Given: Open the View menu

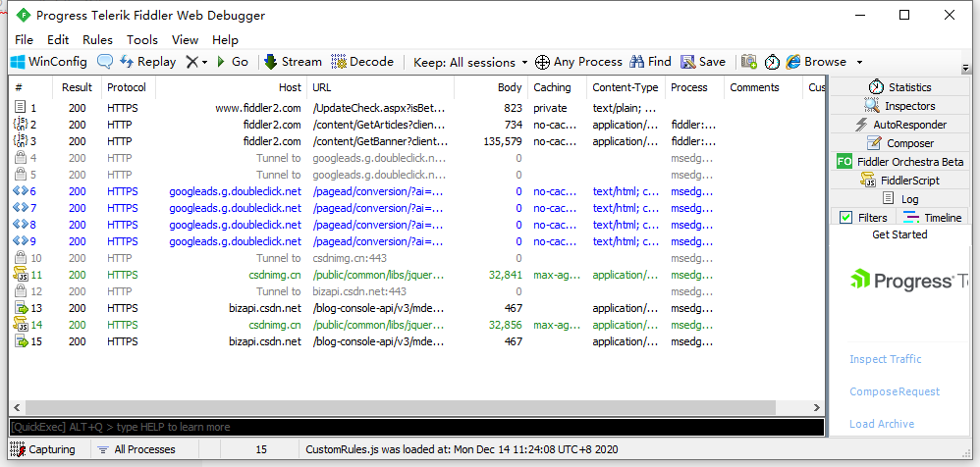Looking at the screenshot, I should (x=185, y=40).
